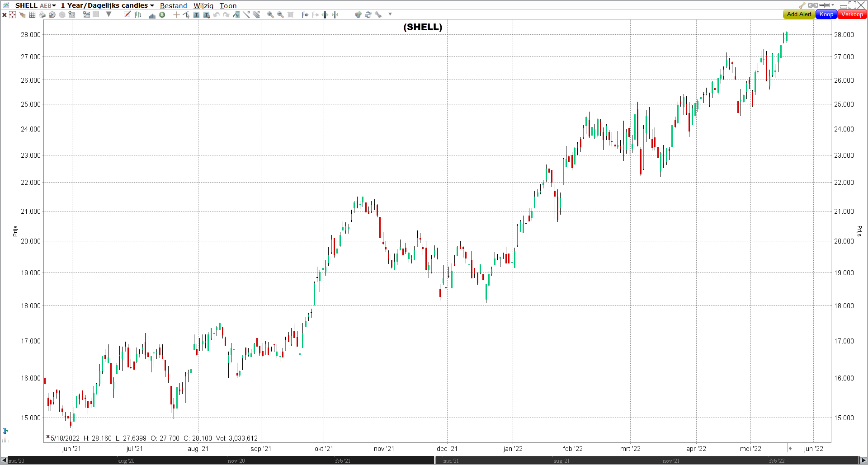Click the 'jun '22' date axis label
Screen dimensions: 868x465
click(x=813, y=449)
